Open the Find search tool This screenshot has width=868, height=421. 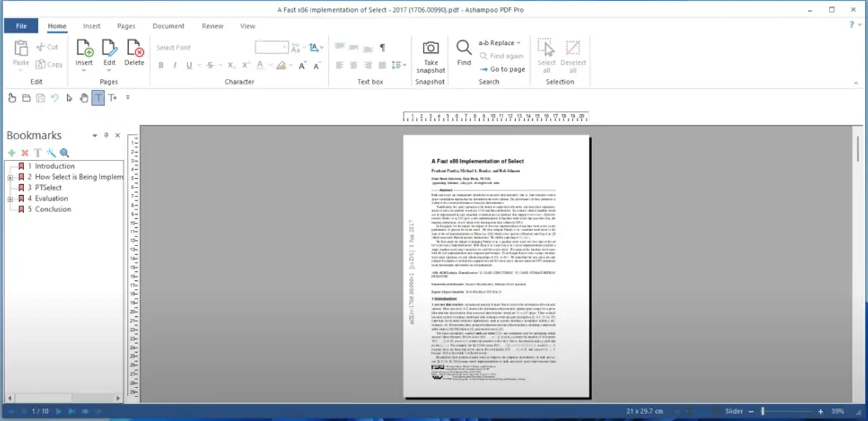pos(464,52)
